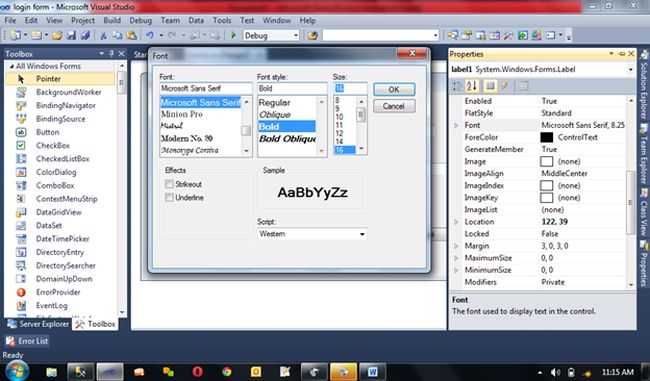Show Events in the Properties panel
The width and height of the screenshot is (650, 381).
click(x=505, y=86)
